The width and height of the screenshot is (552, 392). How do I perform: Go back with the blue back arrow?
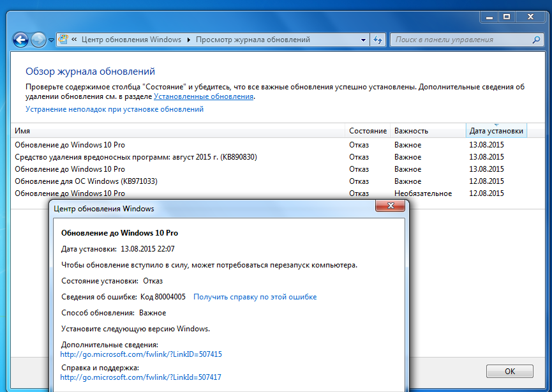(20, 40)
